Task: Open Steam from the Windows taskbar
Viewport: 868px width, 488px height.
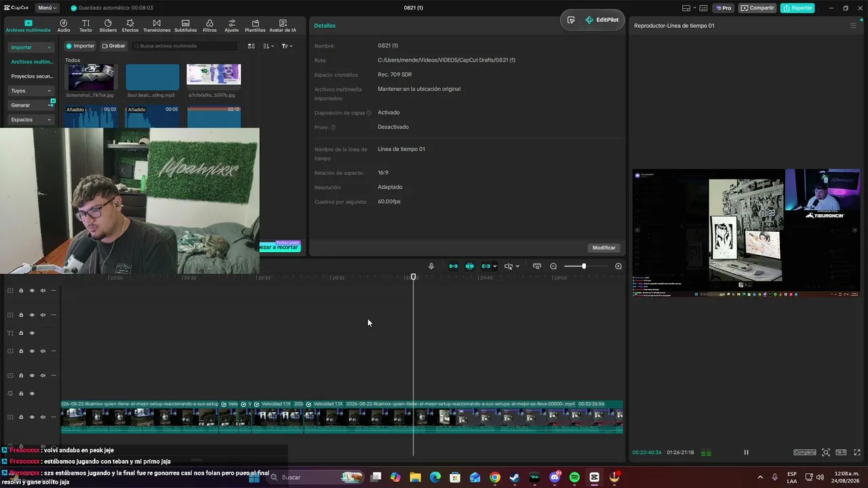Action: [515, 477]
